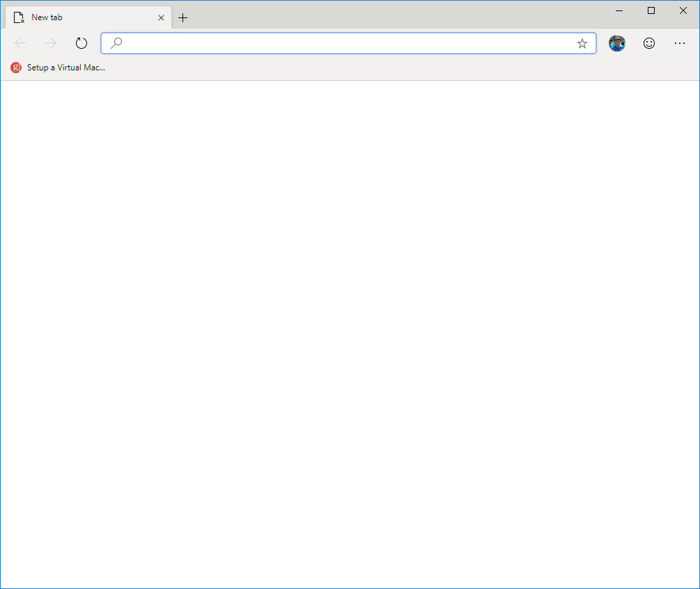Click the New tab page document icon
The width and height of the screenshot is (700, 589).
pos(18,17)
